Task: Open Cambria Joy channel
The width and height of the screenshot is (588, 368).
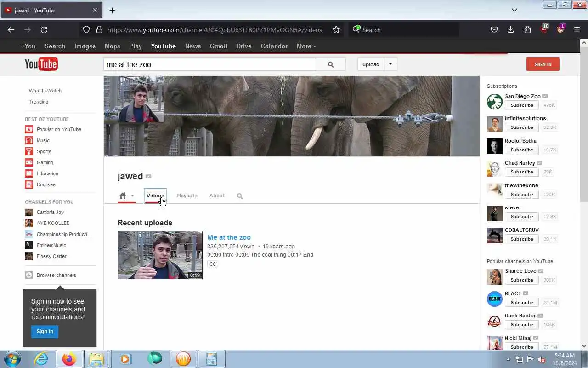Action: pos(50,212)
